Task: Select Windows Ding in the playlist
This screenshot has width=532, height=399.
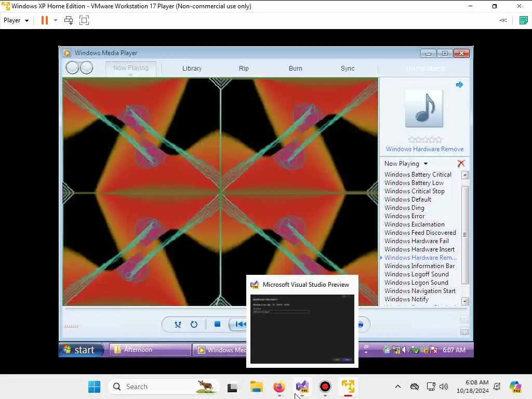Action: (x=404, y=208)
